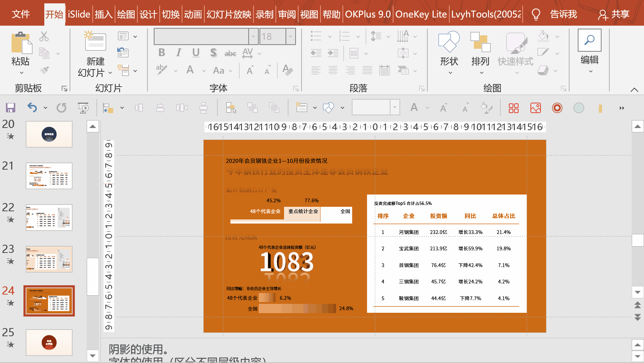644x363 pixels.
Task: Click the yellow bar color swatch
Action: coord(600,108)
